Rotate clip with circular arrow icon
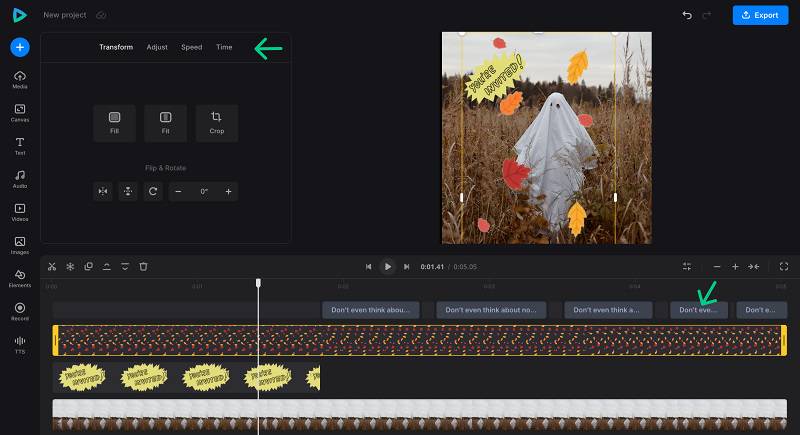The height and width of the screenshot is (435, 800). pyautogui.click(x=153, y=191)
